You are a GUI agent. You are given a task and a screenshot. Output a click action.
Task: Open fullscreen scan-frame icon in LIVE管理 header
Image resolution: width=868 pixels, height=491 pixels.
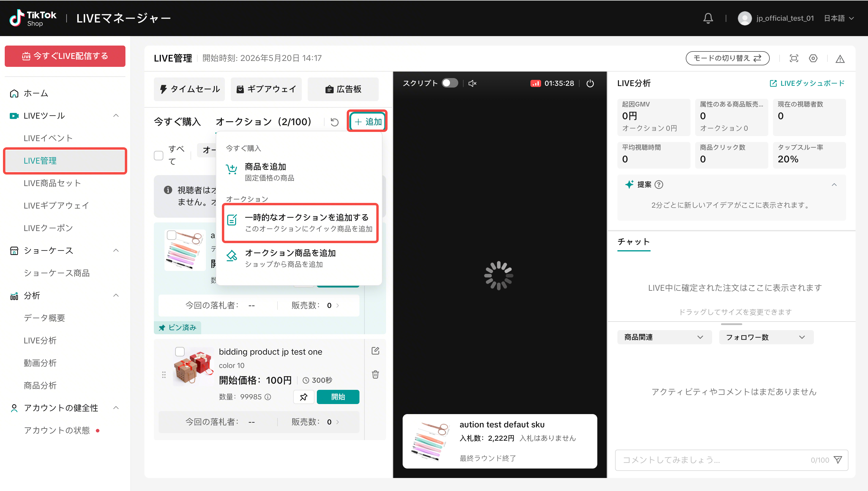coord(794,58)
